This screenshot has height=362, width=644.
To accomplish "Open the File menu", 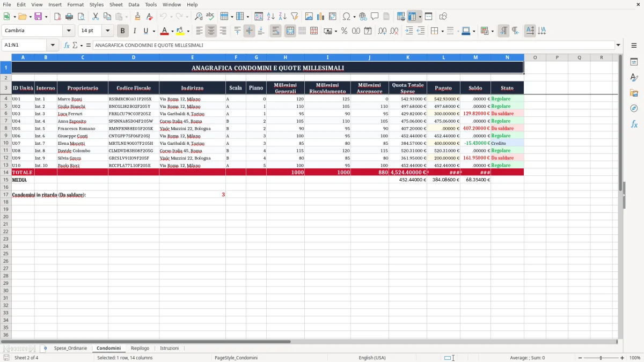I will [7, 4].
